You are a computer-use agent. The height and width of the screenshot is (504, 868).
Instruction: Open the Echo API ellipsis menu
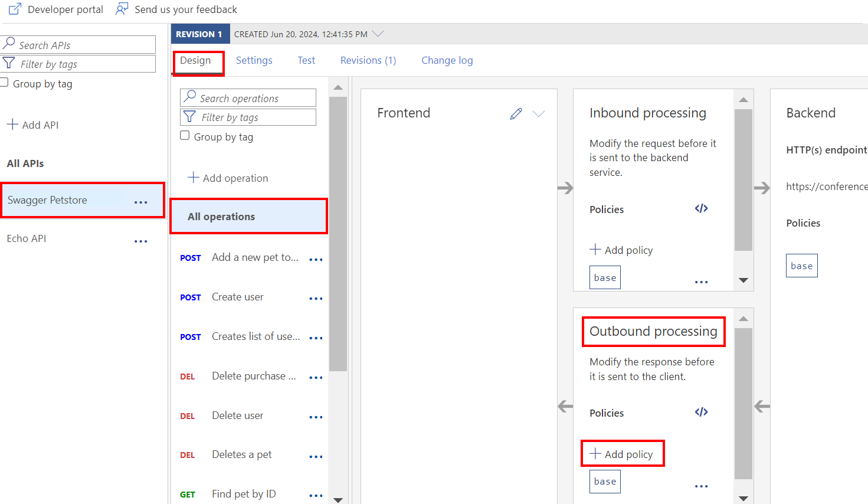140,241
